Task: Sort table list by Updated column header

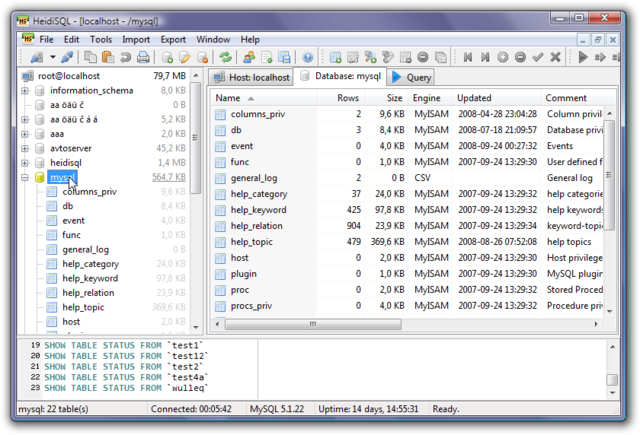Action: tap(497, 98)
